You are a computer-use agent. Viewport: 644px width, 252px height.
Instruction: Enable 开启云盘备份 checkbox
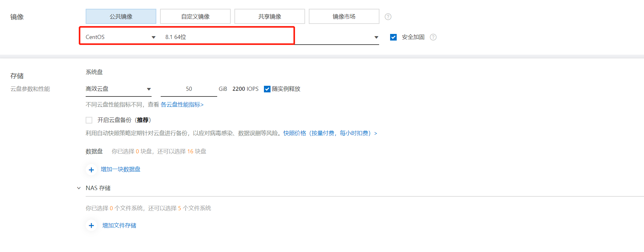click(x=89, y=120)
